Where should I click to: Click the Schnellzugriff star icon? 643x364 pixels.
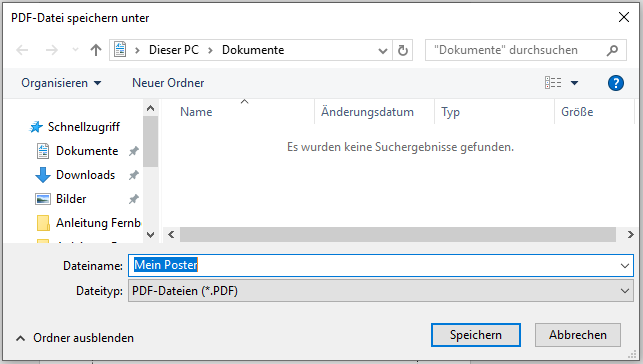tap(36, 127)
